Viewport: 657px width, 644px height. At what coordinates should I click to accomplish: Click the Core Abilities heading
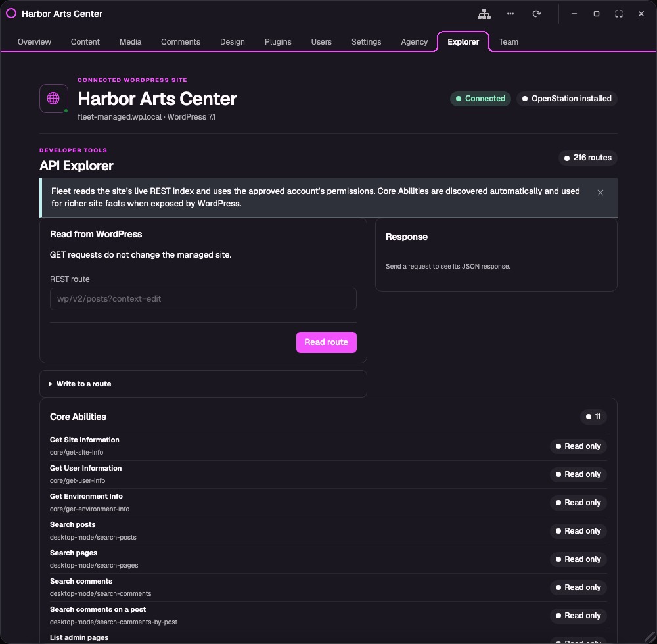78,417
